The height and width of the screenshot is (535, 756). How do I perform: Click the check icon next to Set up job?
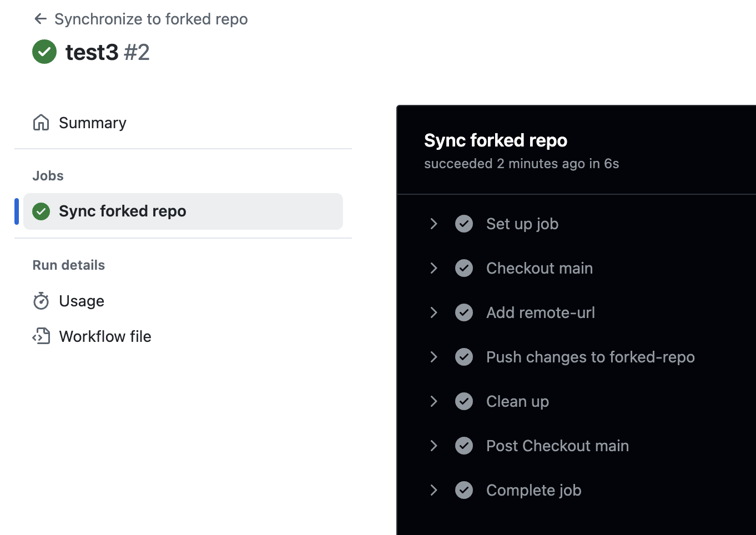[464, 224]
